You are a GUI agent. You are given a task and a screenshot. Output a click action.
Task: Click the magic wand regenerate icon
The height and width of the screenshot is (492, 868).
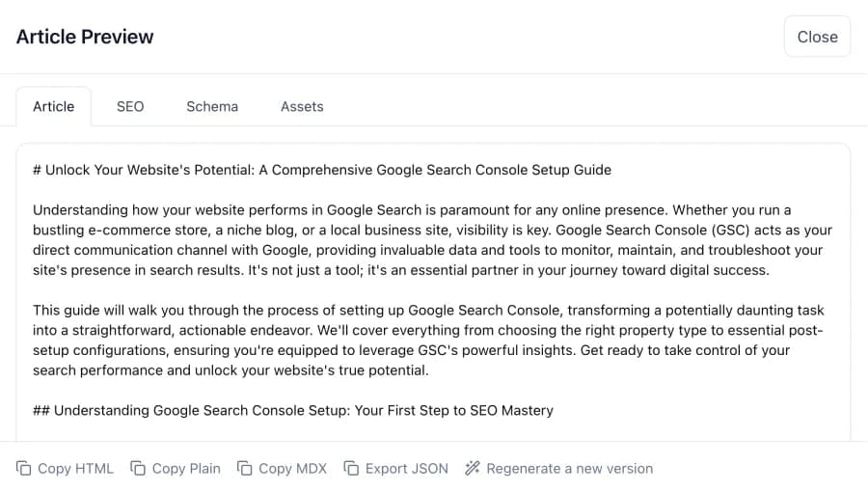click(x=472, y=468)
